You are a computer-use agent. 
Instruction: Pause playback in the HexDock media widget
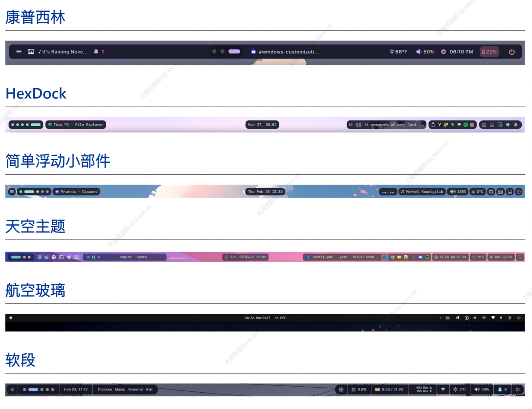pos(359,125)
